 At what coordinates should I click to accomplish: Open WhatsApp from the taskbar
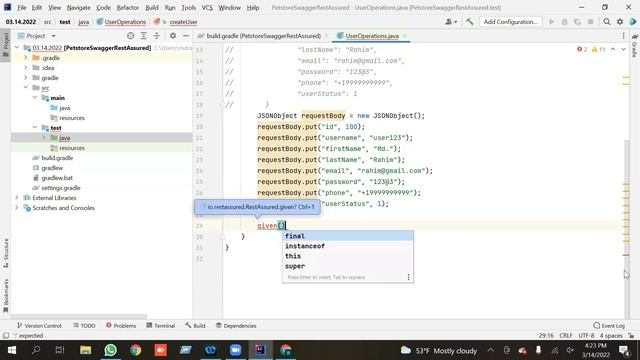110,350
